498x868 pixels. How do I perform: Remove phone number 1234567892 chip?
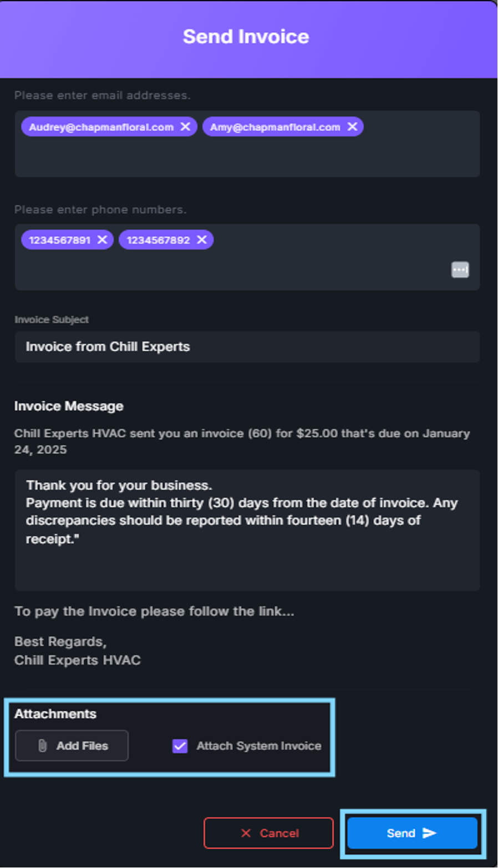coord(202,240)
